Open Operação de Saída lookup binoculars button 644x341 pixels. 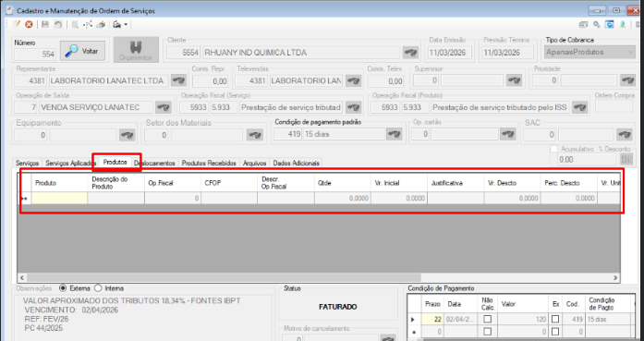coord(163,107)
